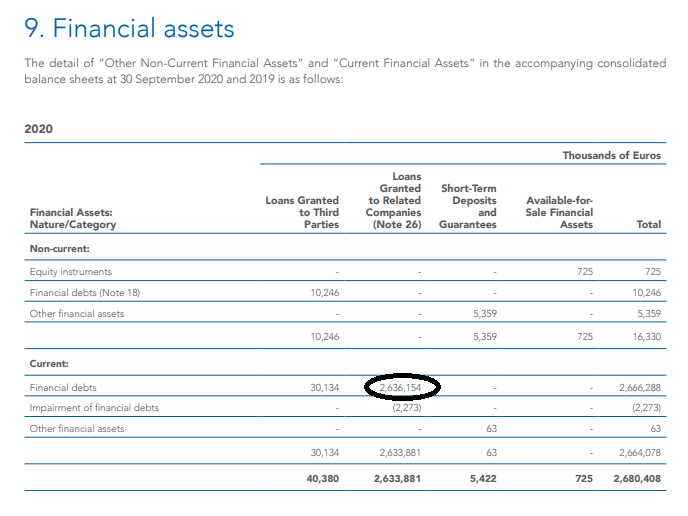Viewport: 688px width, 516px height.
Task: Select the non-current subtotal 16,330
Action: (x=647, y=337)
